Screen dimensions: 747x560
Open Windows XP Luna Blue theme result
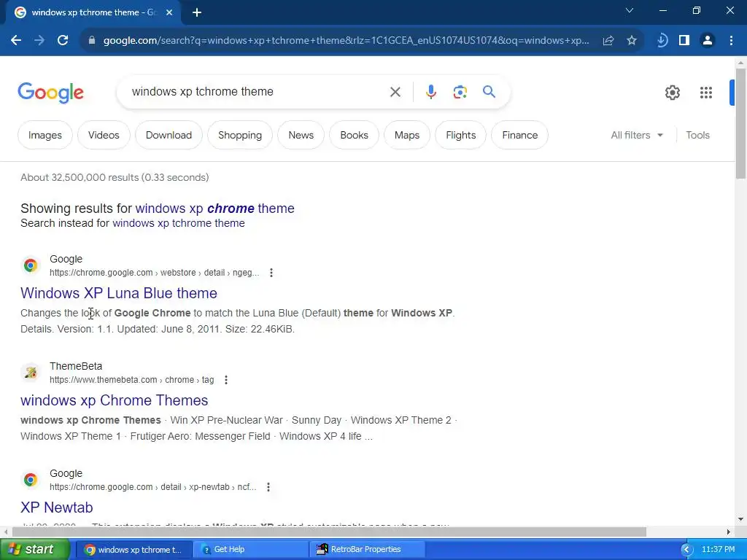[119, 293]
